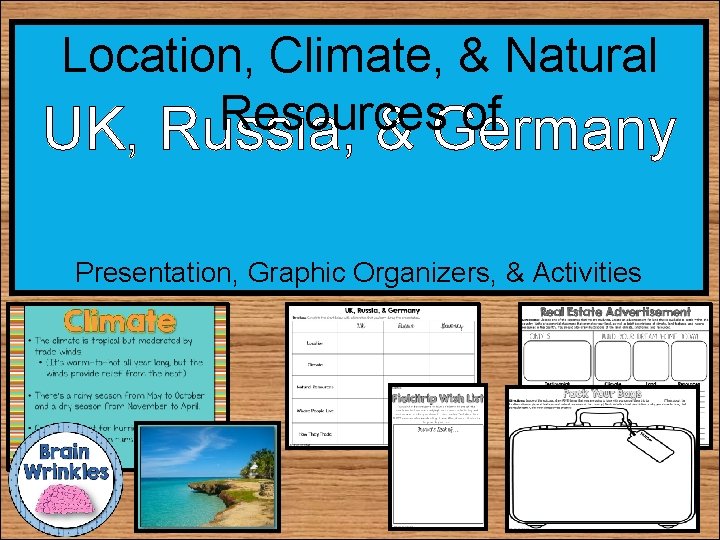This screenshot has height=540, width=720.
Task: Click the orange "Climate" heading
Action: coord(120,321)
